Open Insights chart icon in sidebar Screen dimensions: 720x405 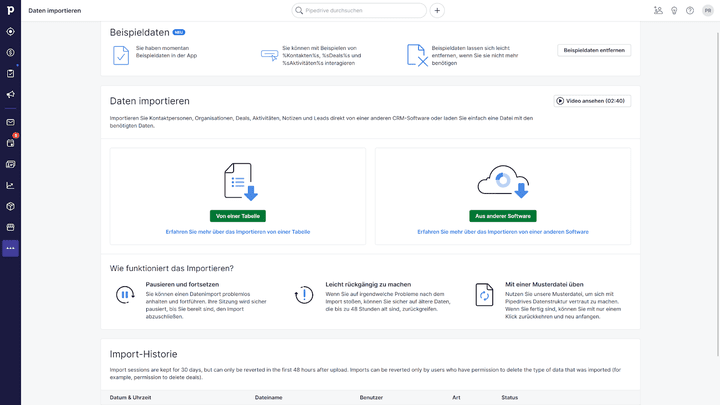[x=10, y=186]
